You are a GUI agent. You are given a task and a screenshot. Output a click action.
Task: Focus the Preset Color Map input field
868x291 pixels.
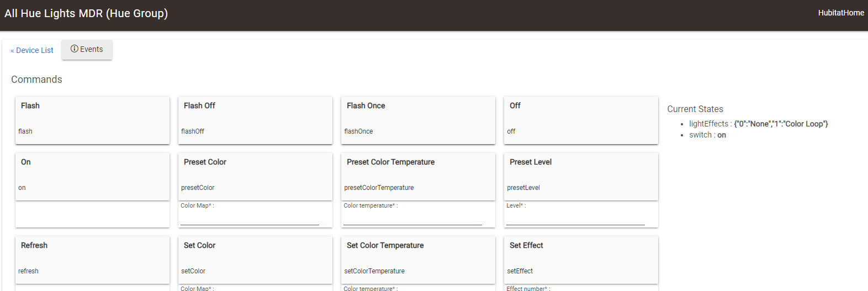[x=250, y=218]
